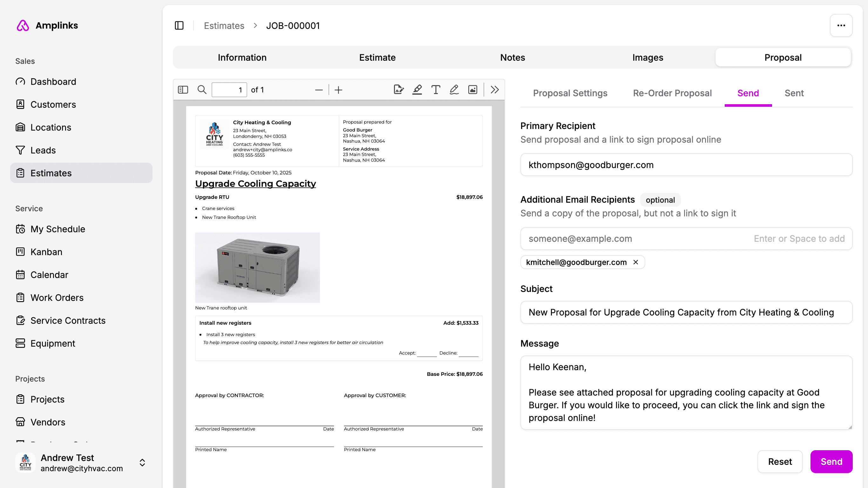Select the signature tool icon
The height and width of the screenshot is (488, 868).
[x=398, y=90]
